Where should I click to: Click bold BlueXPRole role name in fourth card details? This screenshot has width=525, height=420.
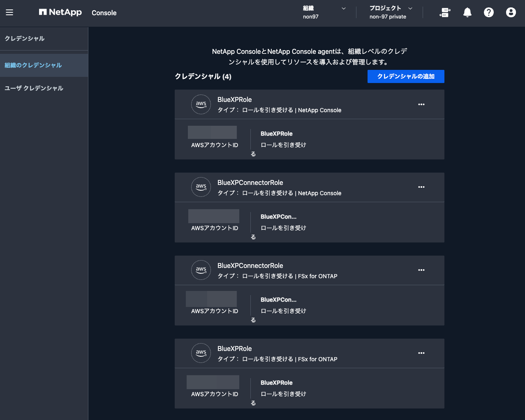coord(277,383)
